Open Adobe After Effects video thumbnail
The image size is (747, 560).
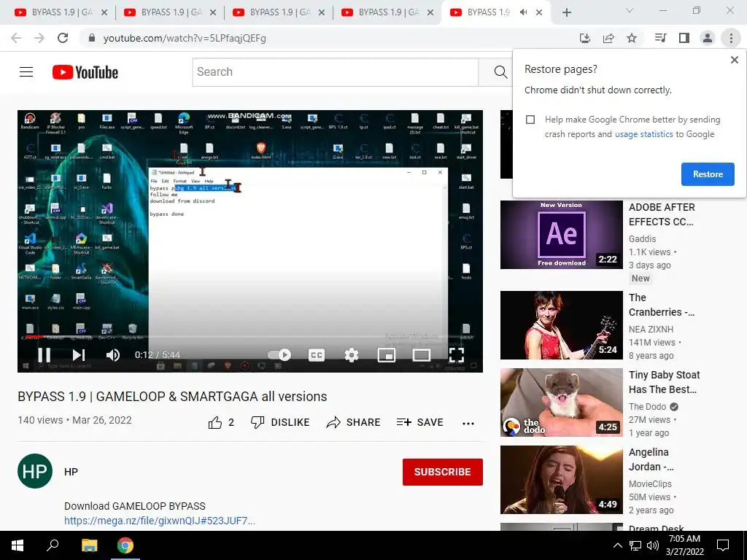pos(561,235)
